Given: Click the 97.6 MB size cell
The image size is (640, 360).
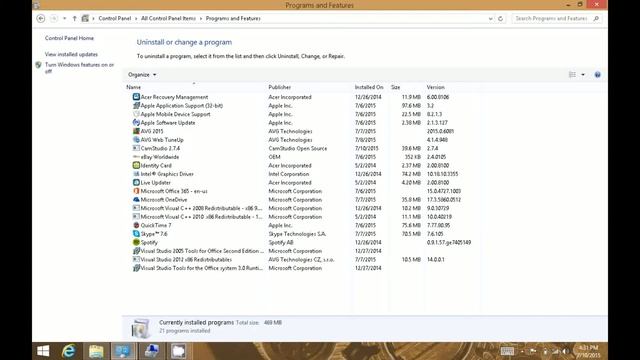Looking at the screenshot, I should click(411, 105).
